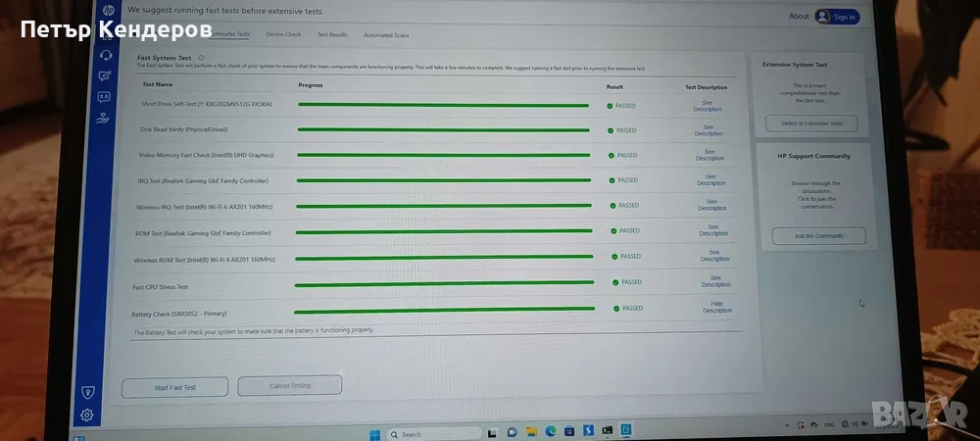
Task: Go to the Automated Scans tab
Action: 386,35
